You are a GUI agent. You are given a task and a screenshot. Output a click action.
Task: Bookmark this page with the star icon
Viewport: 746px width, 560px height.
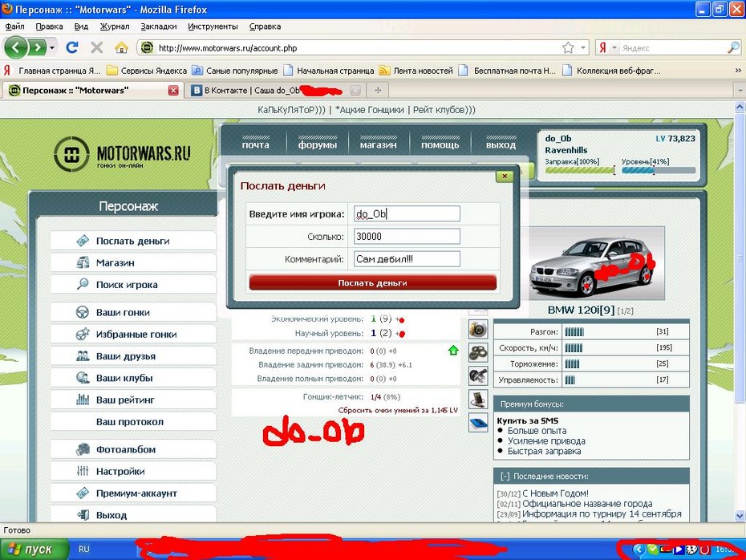point(568,47)
